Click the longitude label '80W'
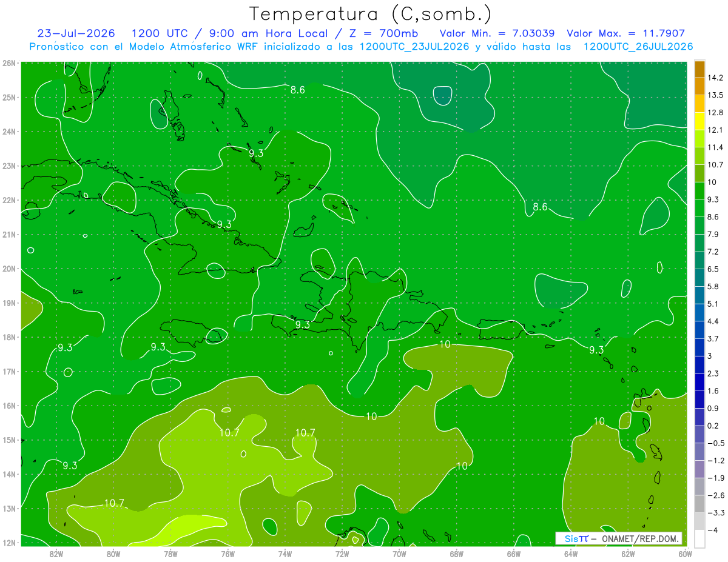The height and width of the screenshot is (562, 728). click(x=113, y=554)
